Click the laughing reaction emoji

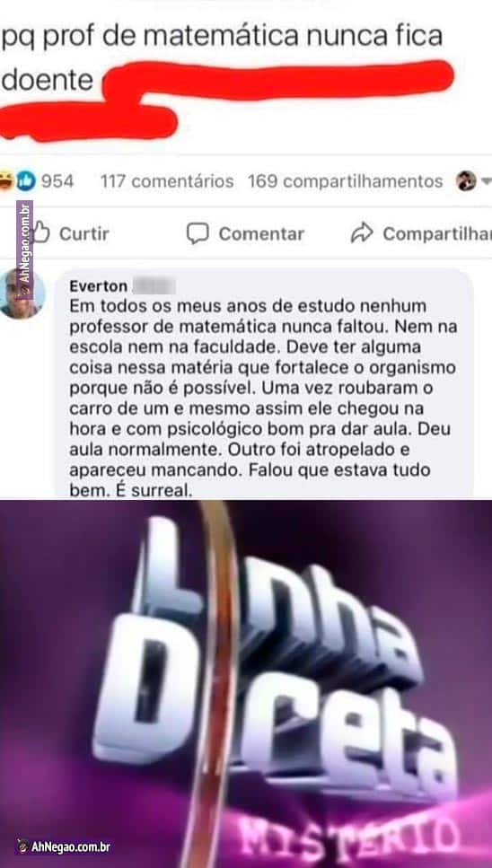point(6,181)
